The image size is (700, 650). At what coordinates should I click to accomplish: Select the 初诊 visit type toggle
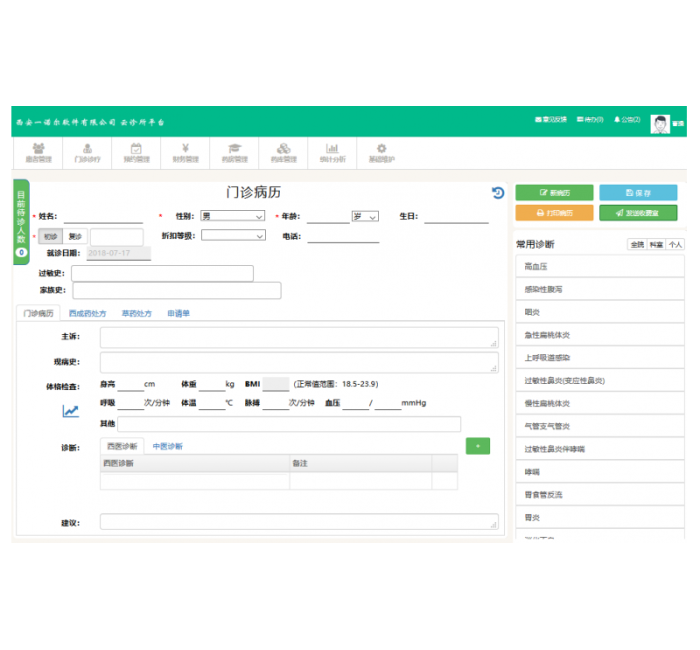tap(51, 237)
